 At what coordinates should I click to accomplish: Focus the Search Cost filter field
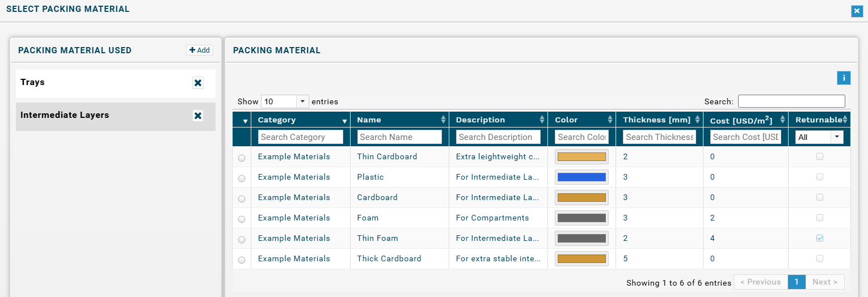click(745, 137)
